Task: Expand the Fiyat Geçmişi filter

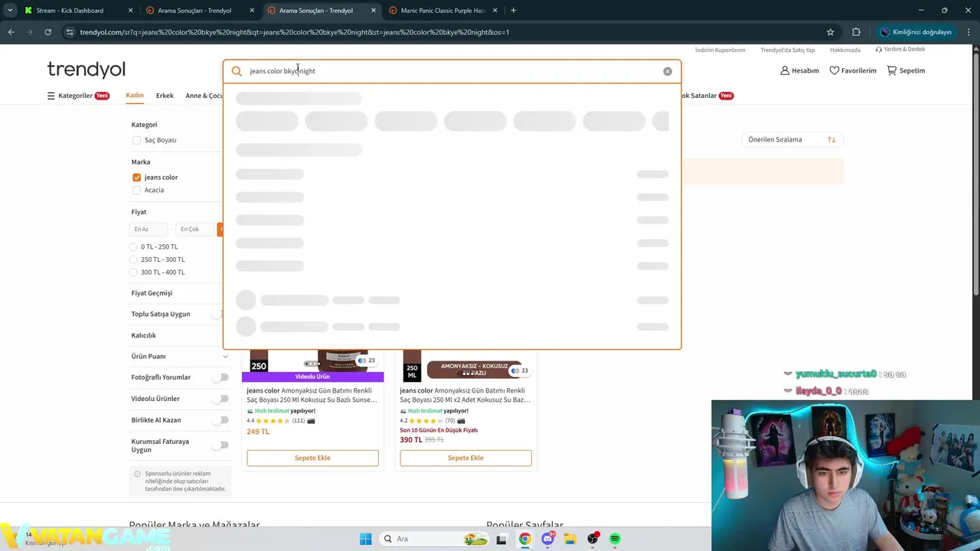Action: tap(152, 293)
